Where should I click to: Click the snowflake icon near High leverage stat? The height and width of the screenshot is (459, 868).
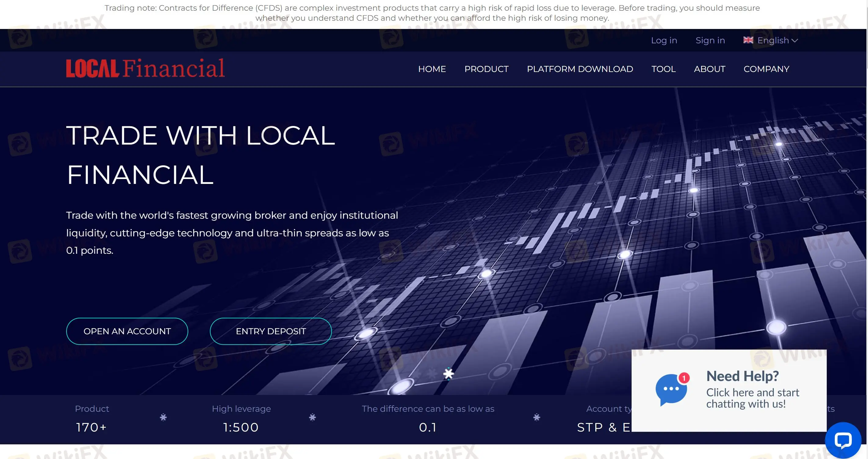pyautogui.click(x=313, y=417)
